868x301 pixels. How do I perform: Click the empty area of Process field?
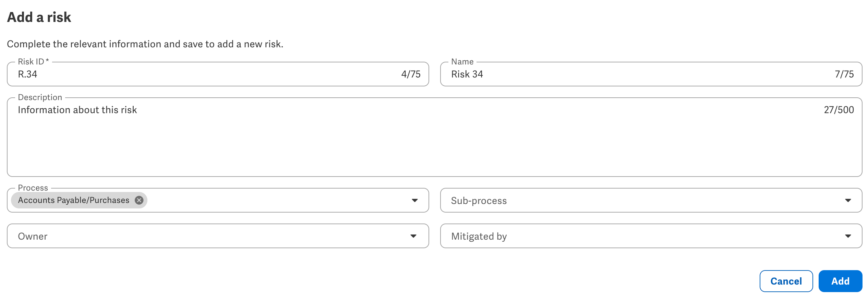pos(278,201)
